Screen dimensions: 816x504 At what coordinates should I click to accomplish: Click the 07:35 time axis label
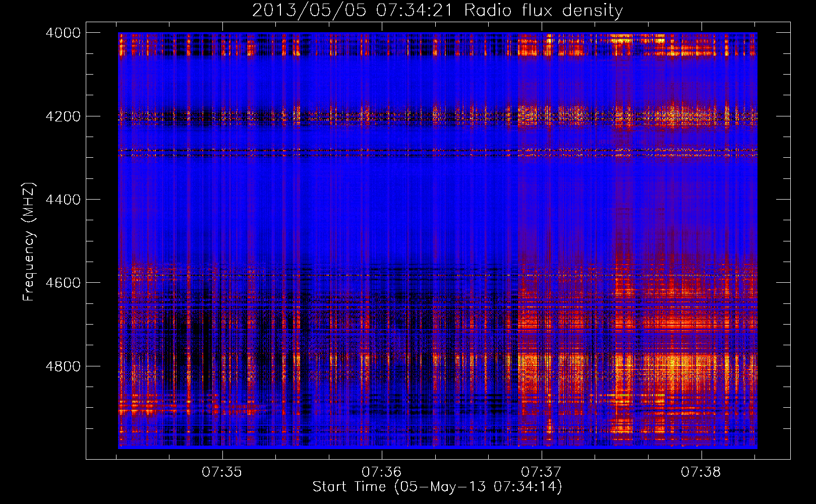coord(222,472)
